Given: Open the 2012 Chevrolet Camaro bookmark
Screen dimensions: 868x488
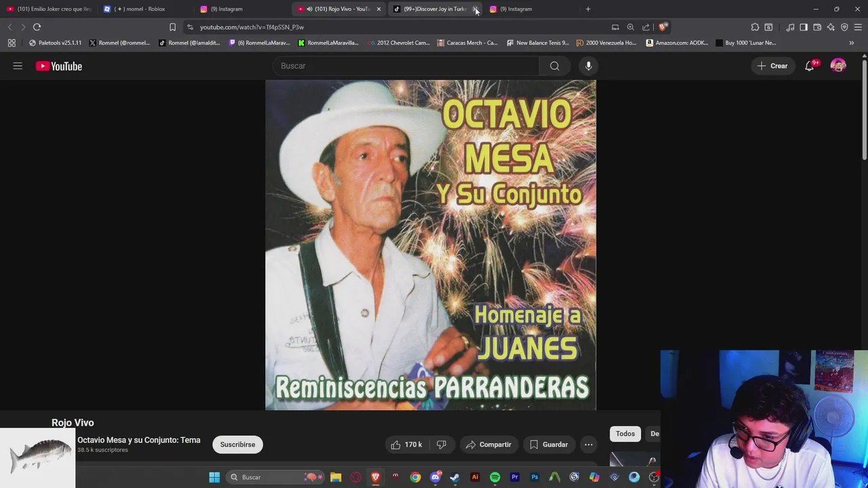Looking at the screenshot, I should click(399, 43).
